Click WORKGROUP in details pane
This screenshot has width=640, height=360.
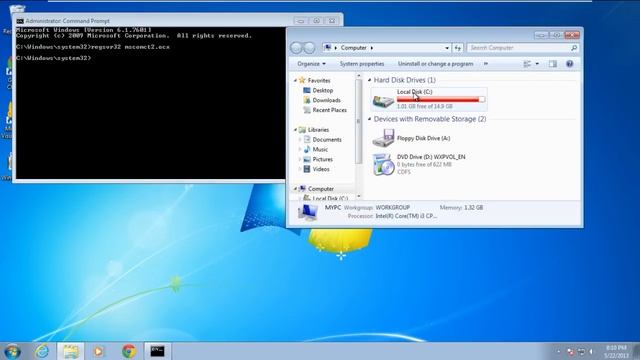click(392, 207)
